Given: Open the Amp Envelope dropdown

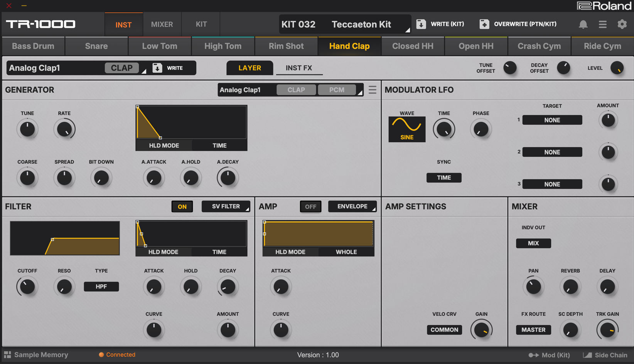Looking at the screenshot, I should tap(352, 206).
